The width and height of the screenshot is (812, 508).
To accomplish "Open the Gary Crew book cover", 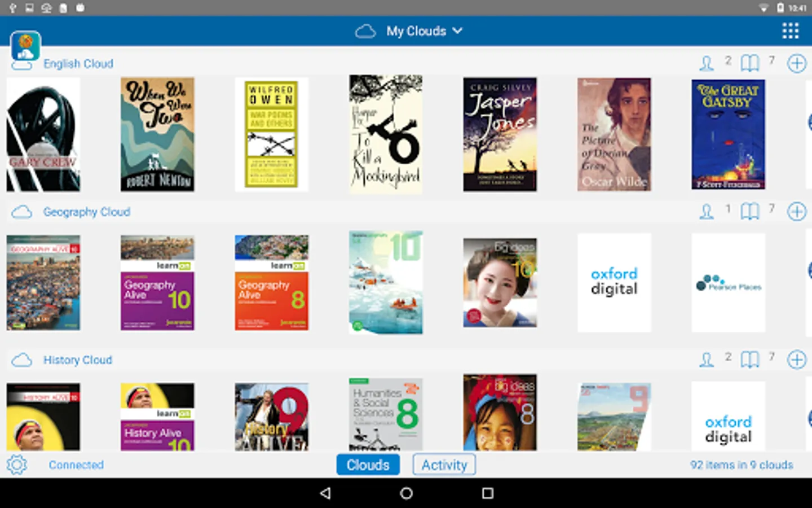I will click(x=43, y=134).
